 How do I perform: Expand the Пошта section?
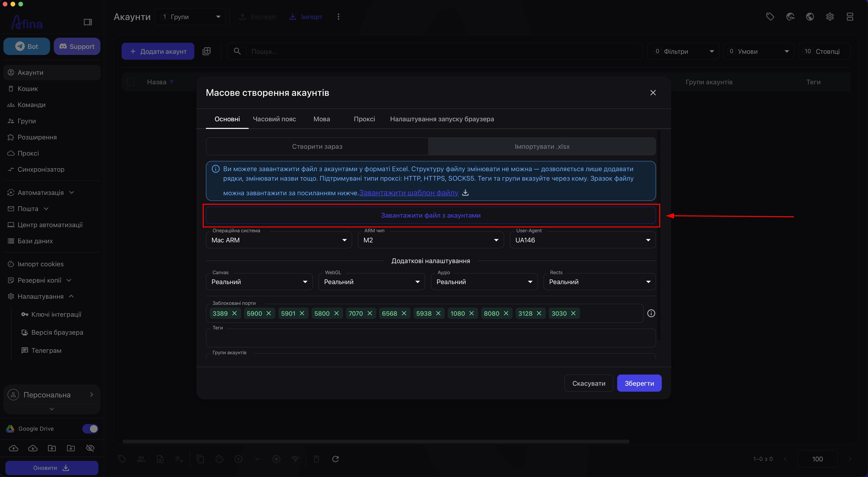(x=52, y=209)
